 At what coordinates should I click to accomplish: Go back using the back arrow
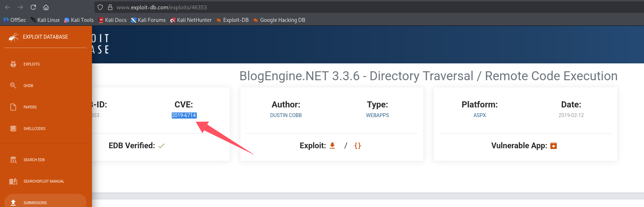8,7
